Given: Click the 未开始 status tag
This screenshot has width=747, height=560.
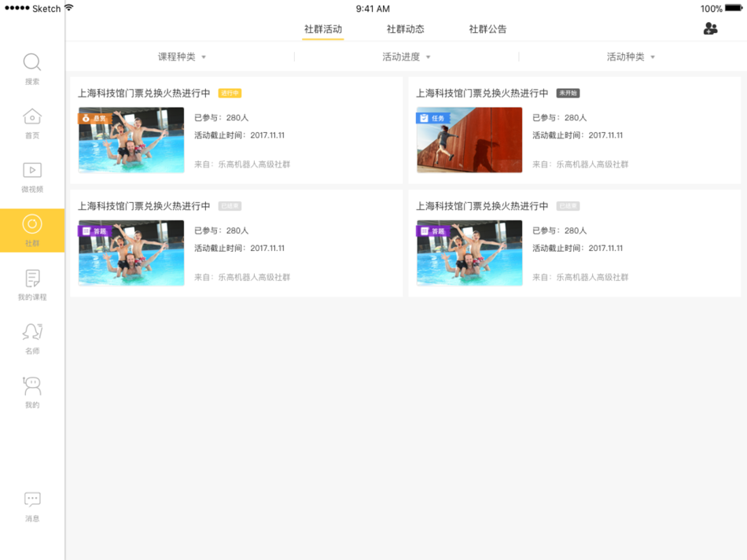Looking at the screenshot, I should coord(568,93).
